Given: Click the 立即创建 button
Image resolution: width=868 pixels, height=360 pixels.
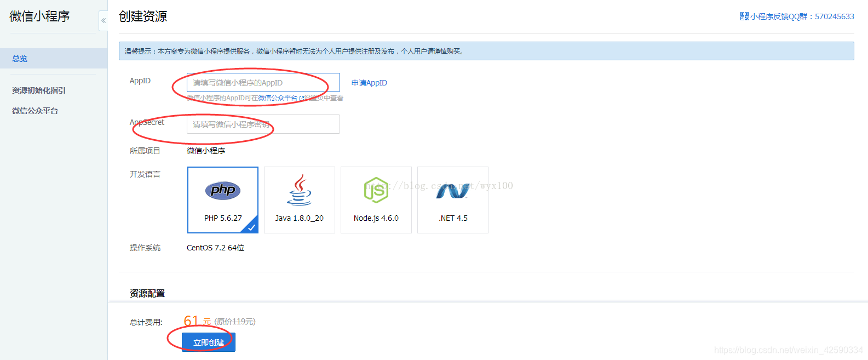Looking at the screenshot, I should pyautogui.click(x=209, y=342).
